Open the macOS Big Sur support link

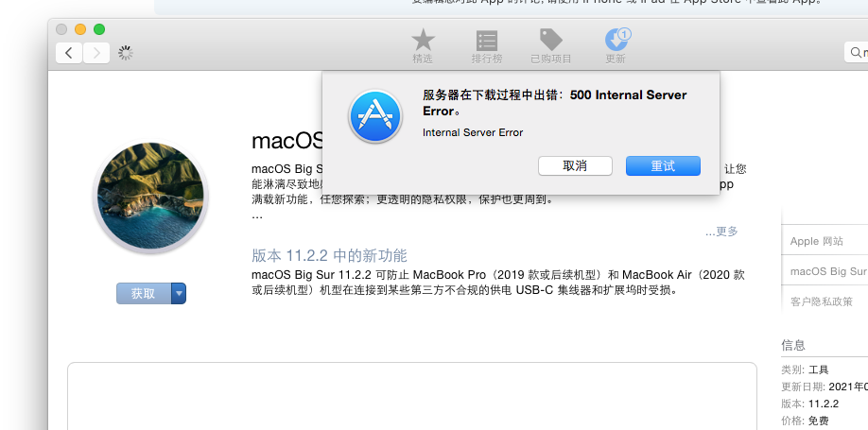(x=827, y=271)
